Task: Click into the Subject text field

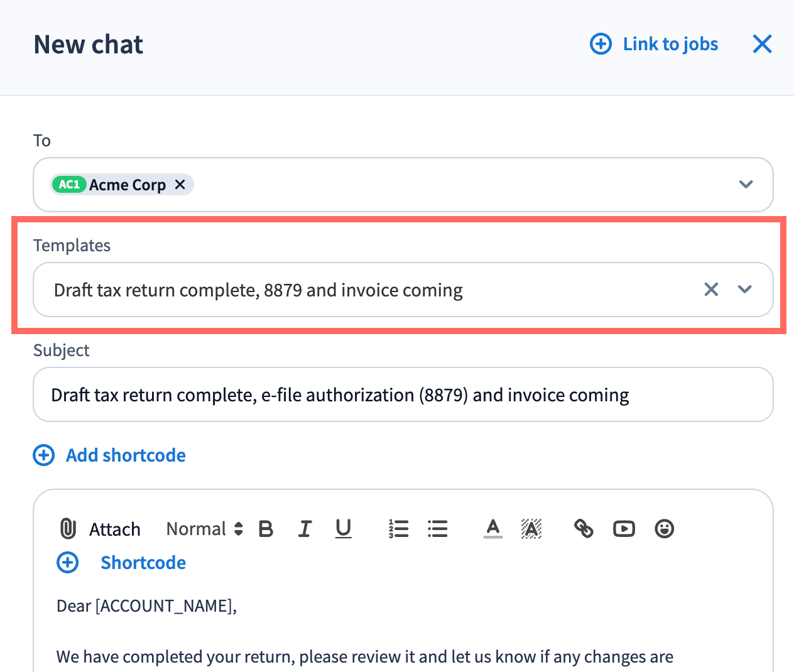Action: [402, 395]
